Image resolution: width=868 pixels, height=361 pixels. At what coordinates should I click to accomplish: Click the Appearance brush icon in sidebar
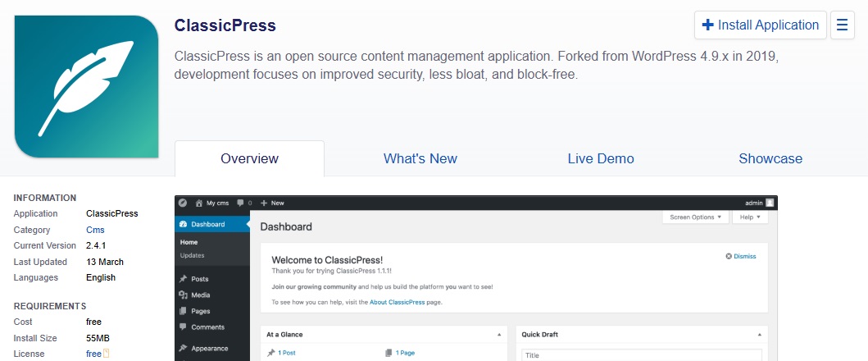pos(183,348)
